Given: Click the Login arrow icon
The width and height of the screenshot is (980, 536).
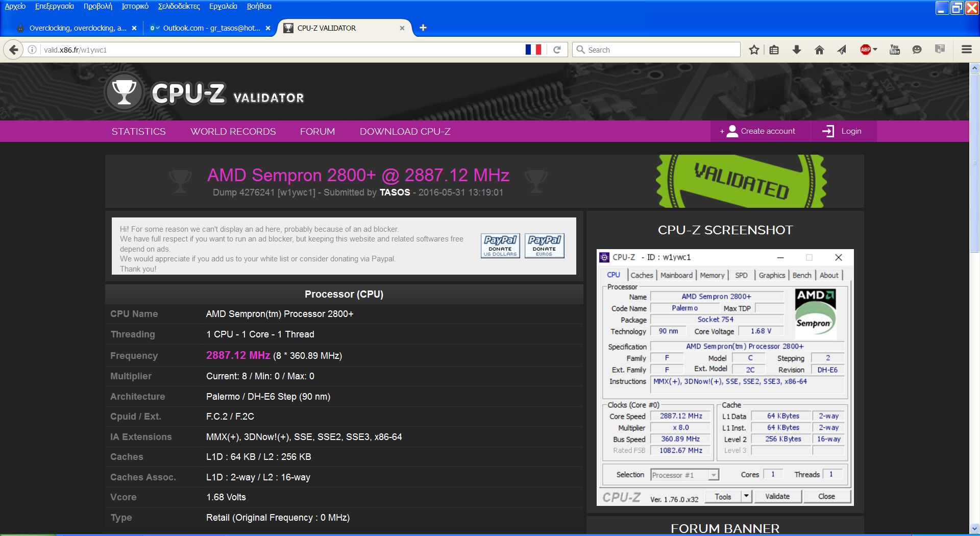Looking at the screenshot, I should pyautogui.click(x=828, y=131).
